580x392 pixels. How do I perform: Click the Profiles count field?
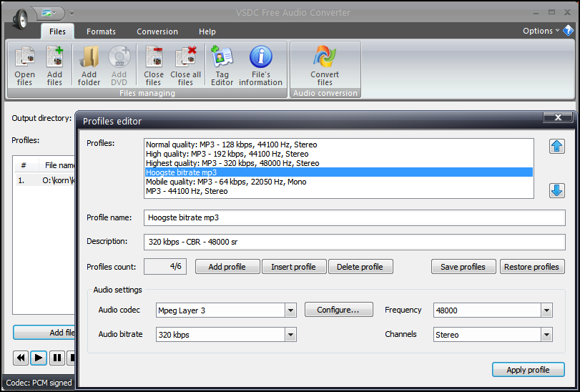tap(165, 267)
